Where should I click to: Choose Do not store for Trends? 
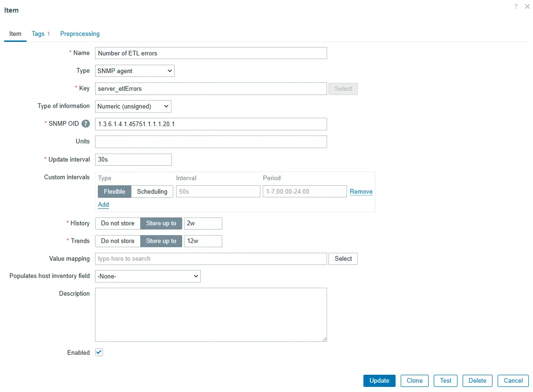117,241
